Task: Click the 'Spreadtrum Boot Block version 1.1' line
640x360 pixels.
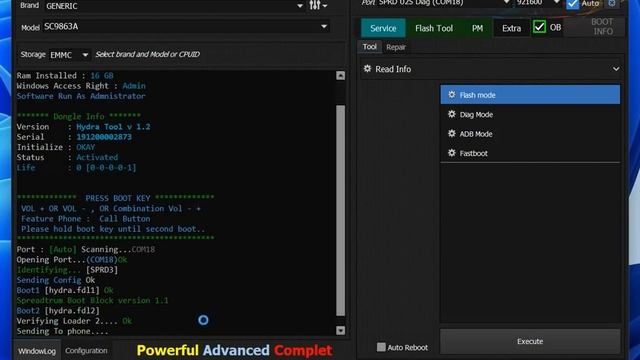Action: pos(92,300)
